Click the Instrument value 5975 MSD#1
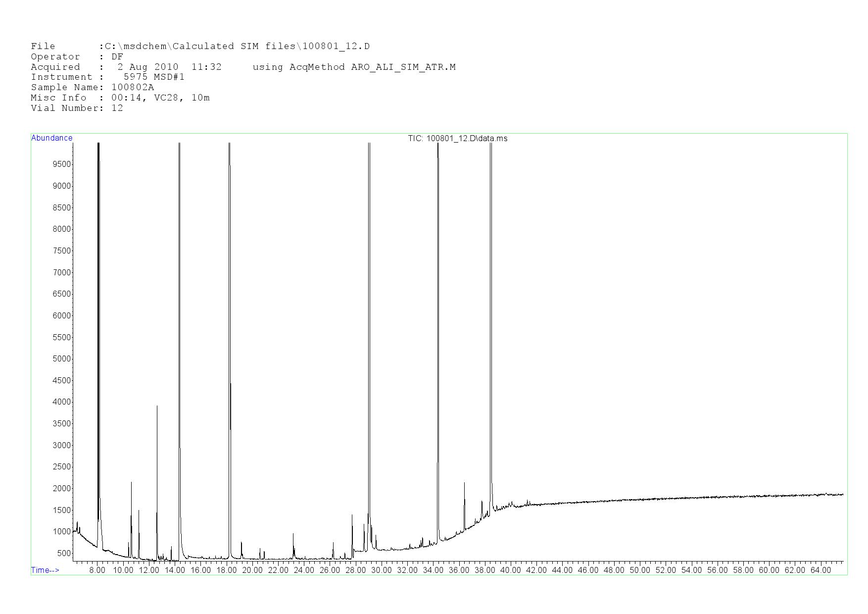This screenshot has height=614, width=868. [153, 77]
